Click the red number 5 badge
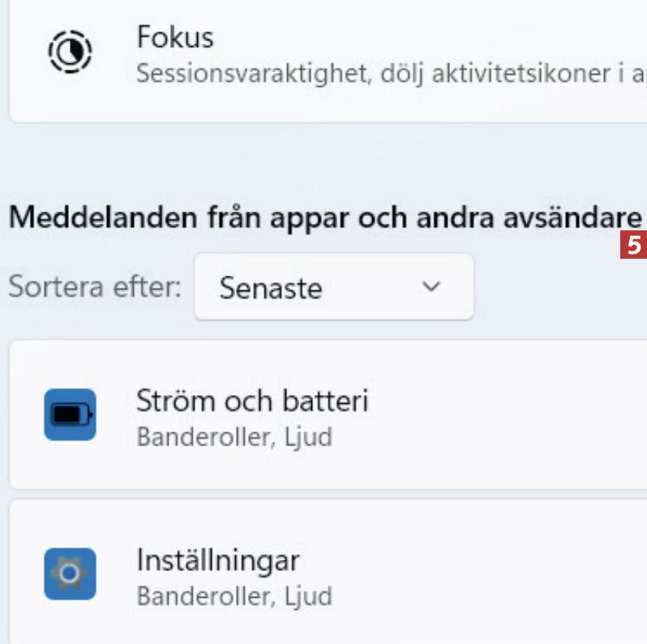647x644 pixels. (634, 245)
